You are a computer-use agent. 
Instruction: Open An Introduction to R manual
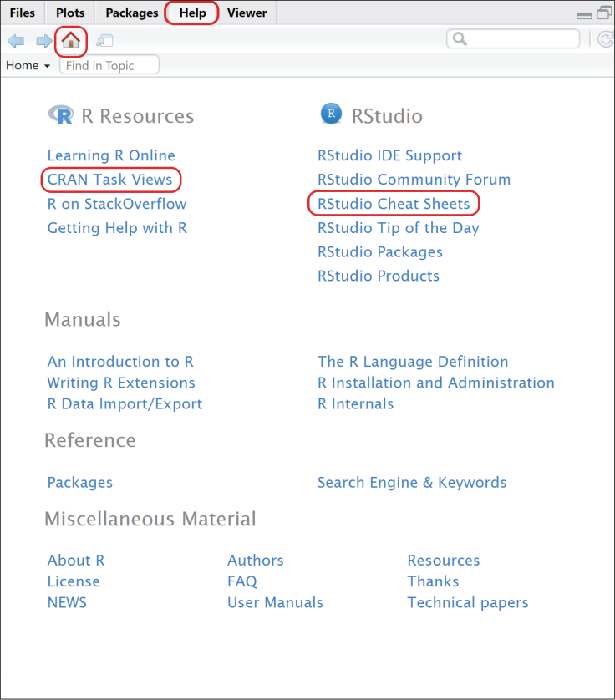tap(120, 362)
